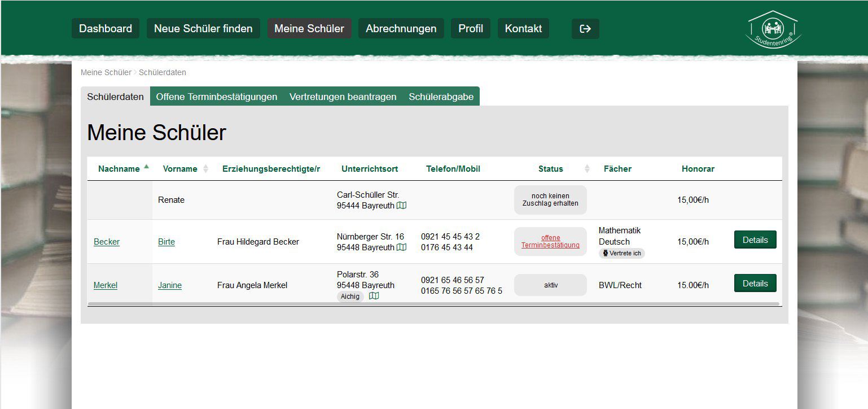
Task: Click Details button for Janine Merkel
Action: [x=755, y=284]
